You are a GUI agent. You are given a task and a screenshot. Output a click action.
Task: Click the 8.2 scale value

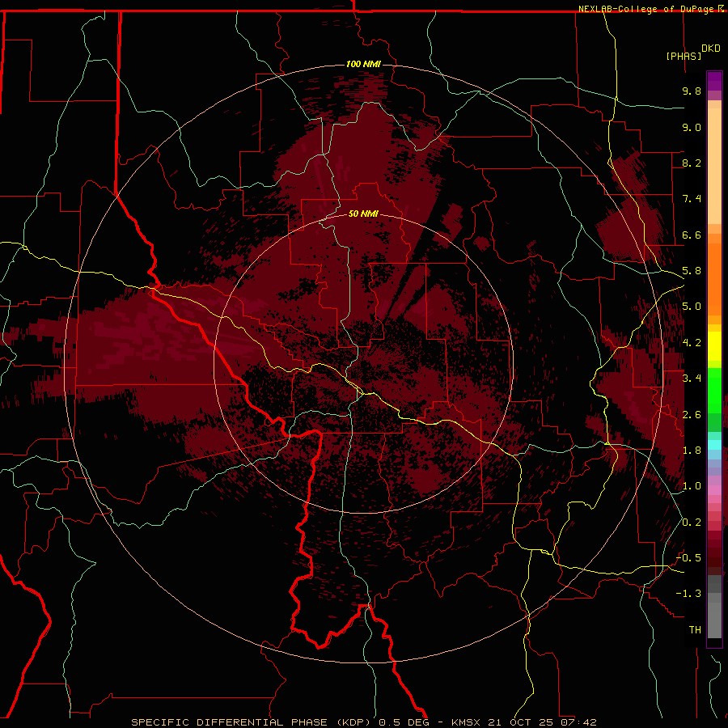tap(692, 163)
